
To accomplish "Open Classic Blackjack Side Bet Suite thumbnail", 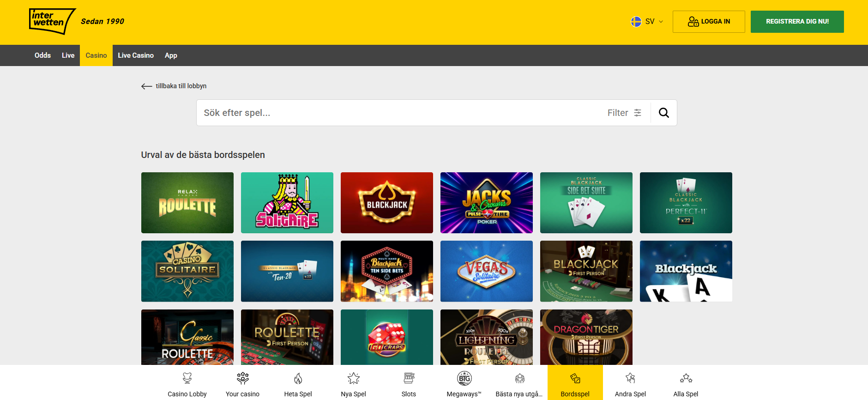I will (x=586, y=203).
